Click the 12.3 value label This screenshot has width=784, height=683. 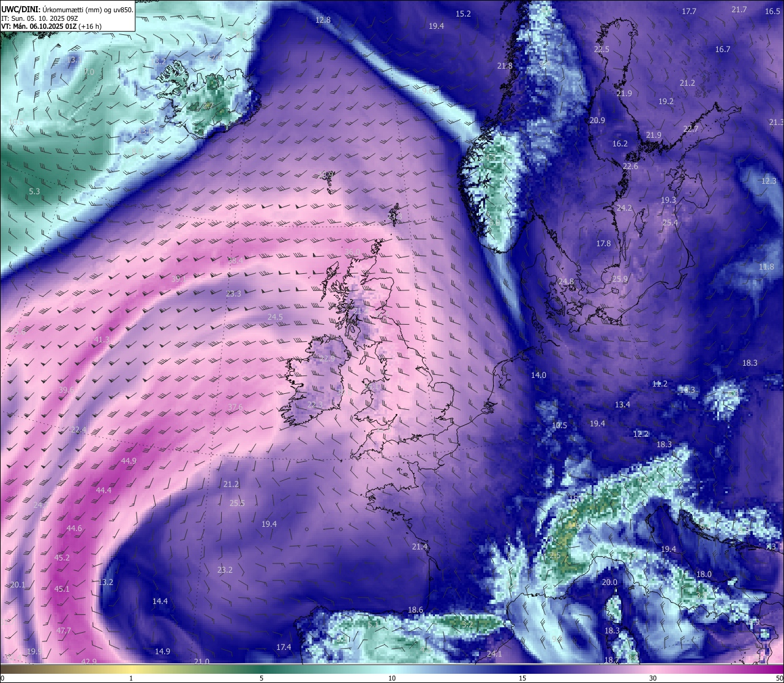[x=769, y=181]
